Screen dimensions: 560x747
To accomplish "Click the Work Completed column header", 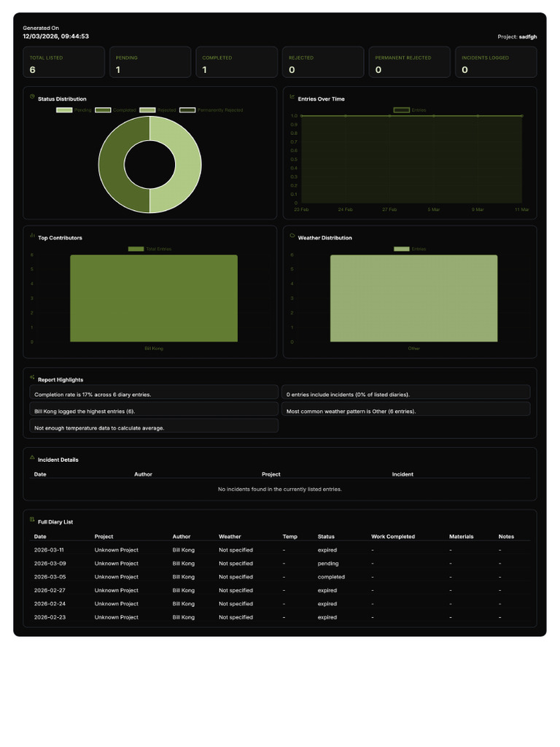I will (393, 537).
